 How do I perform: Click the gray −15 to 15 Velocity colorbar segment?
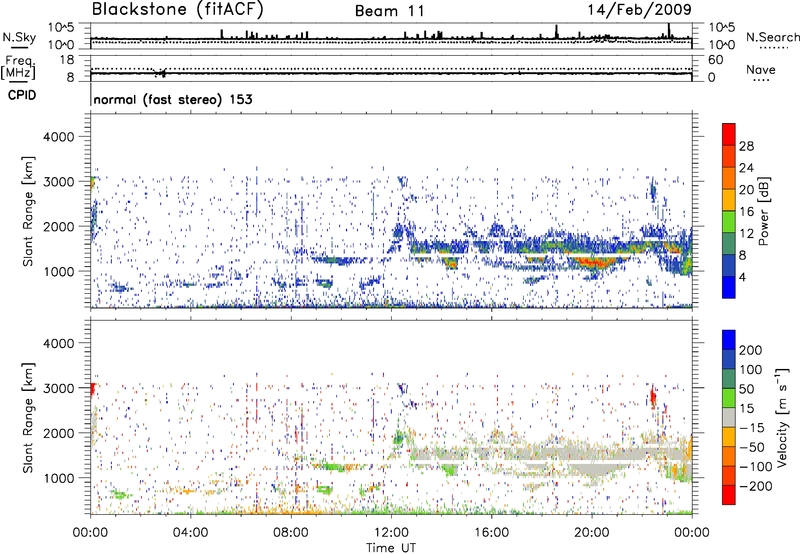(729, 417)
